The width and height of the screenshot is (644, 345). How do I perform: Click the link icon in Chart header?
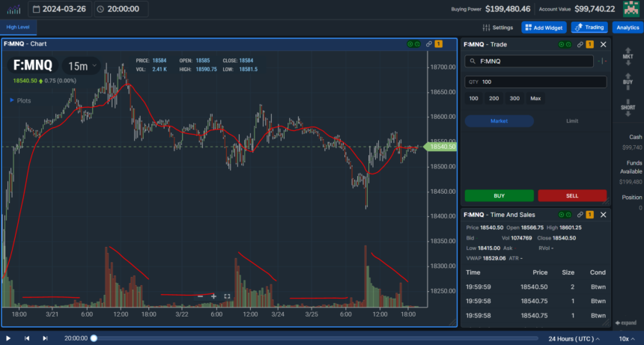pyautogui.click(x=428, y=44)
